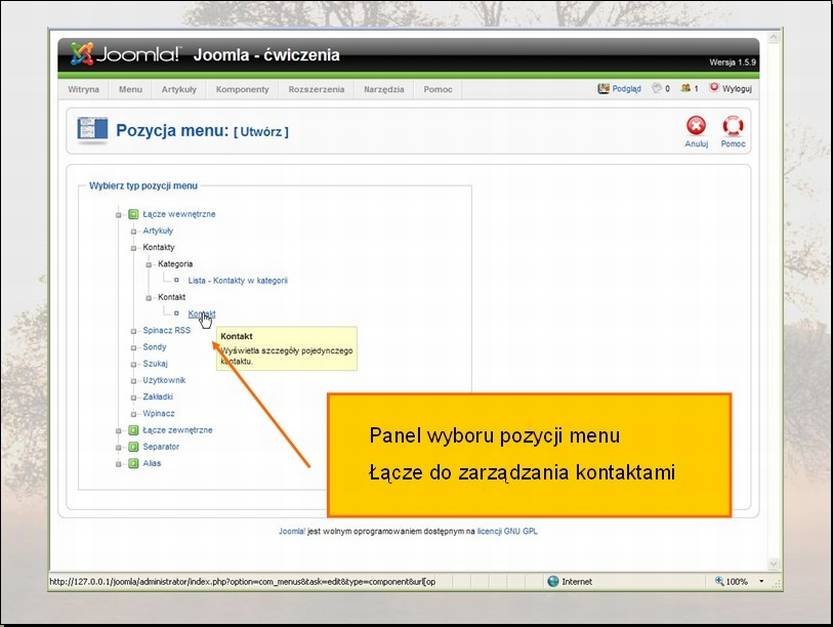Click the Joomla - ćwiczenia site title

pos(266,55)
